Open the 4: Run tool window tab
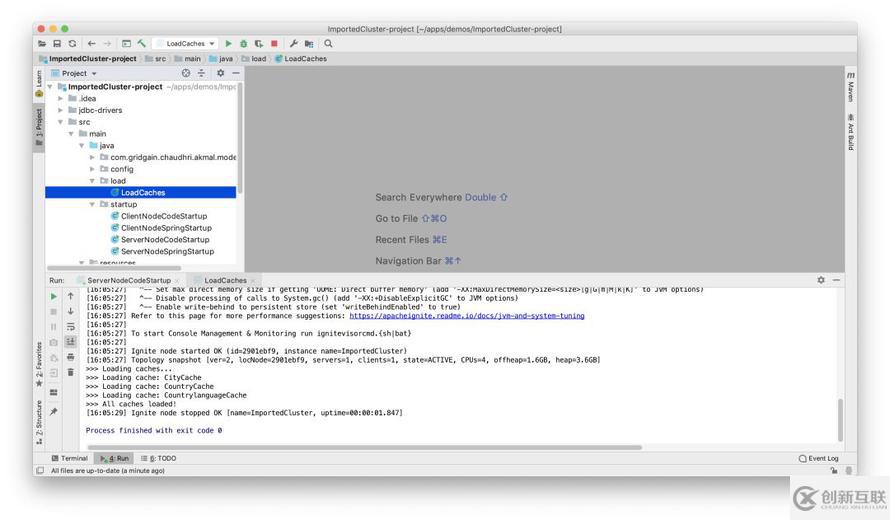The image size is (890, 520). (x=115, y=458)
